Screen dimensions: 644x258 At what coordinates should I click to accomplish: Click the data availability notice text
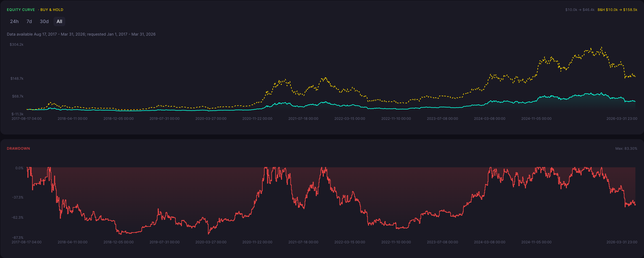coord(81,34)
